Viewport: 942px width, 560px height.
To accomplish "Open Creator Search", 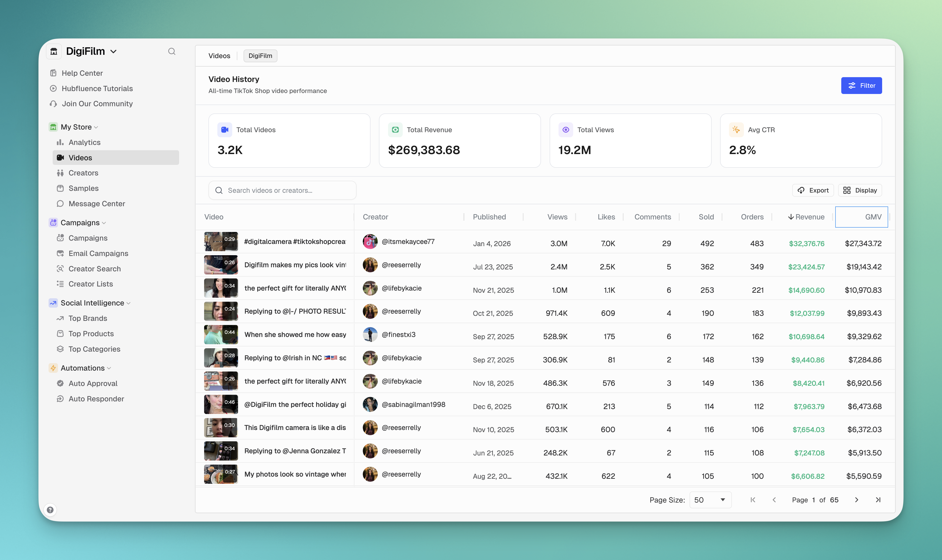I will [x=94, y=269].
